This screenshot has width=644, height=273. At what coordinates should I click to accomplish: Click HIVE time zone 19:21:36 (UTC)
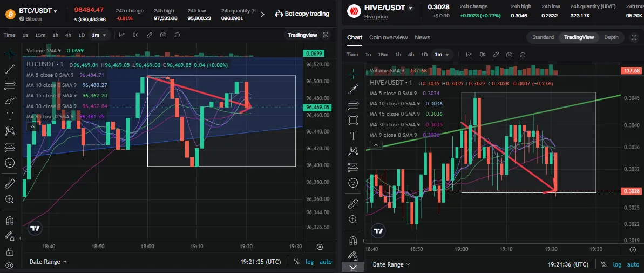(569, 264)
